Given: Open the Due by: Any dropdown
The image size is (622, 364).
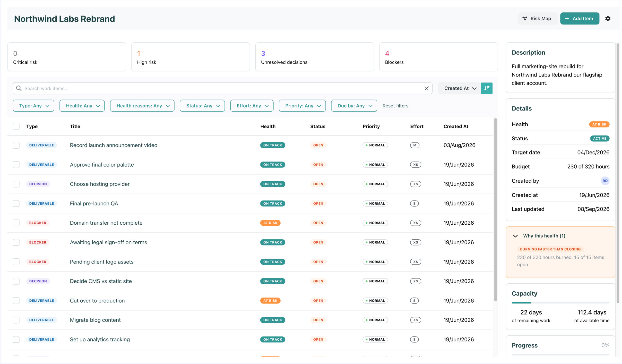Looking at the screenshot, I should tap(354, 106).
